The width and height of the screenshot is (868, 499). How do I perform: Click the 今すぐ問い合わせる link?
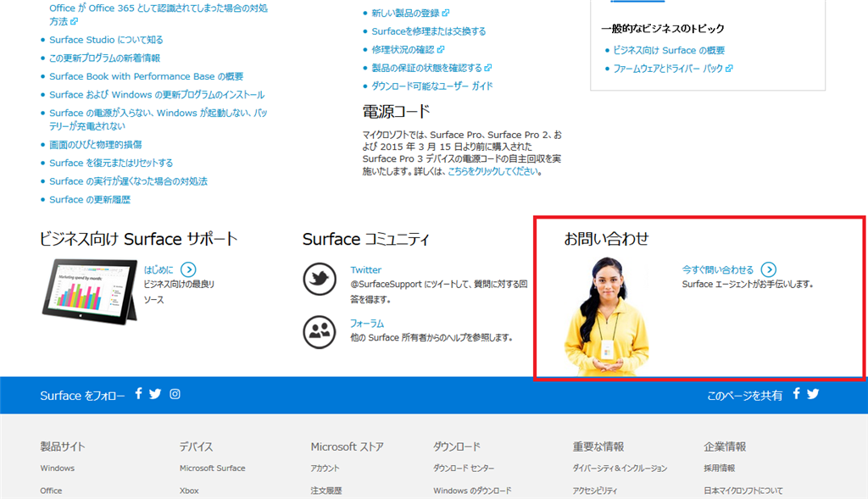click(717, 269)
